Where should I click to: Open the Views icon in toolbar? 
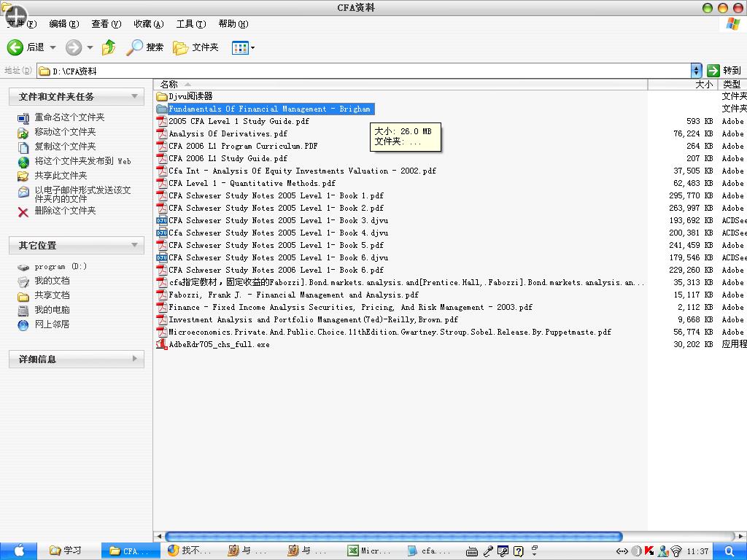pos(240,47)
